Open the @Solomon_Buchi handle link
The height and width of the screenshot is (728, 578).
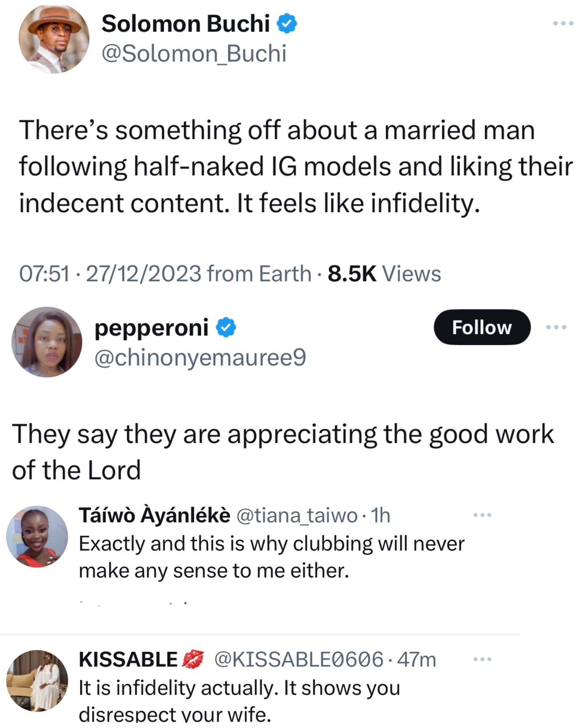193,53
